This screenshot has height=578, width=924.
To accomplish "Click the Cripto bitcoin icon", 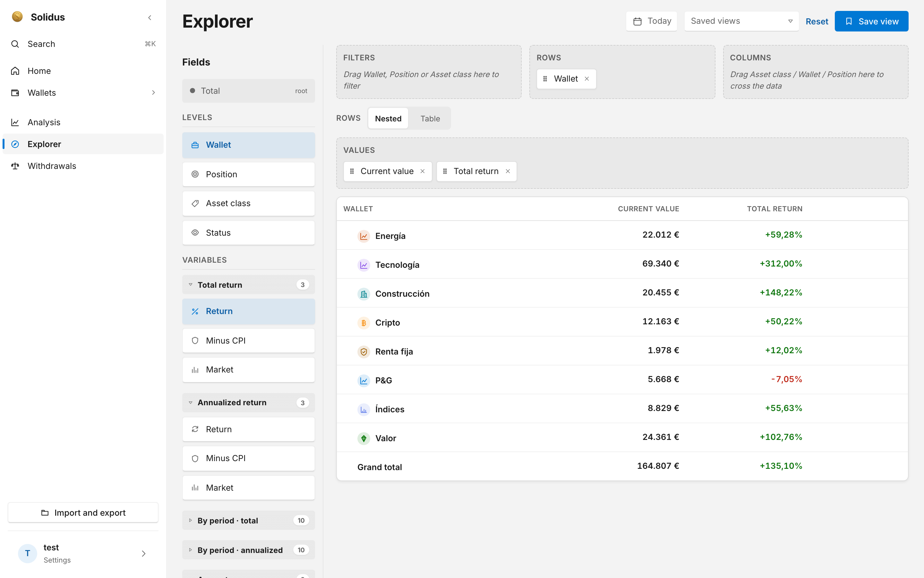I will [364, 323].
